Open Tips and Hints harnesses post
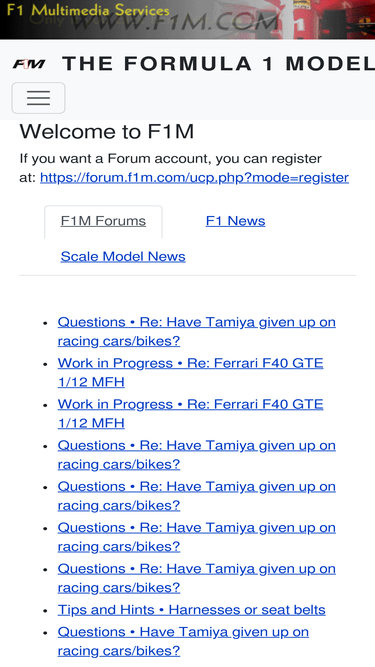The height and width of the screenshot is (667, 375). pos(192,610)
